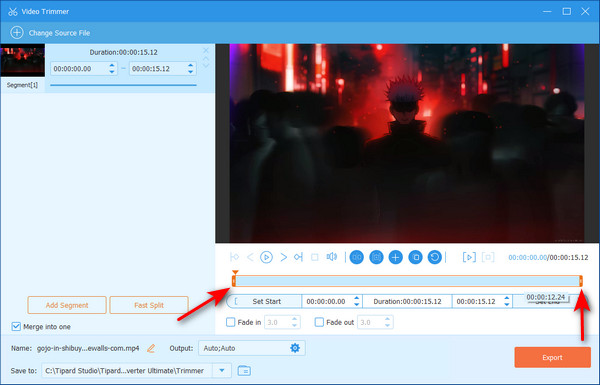Click the grayed bracket stop icon
600x385 pixels.
tap(488, 257)
